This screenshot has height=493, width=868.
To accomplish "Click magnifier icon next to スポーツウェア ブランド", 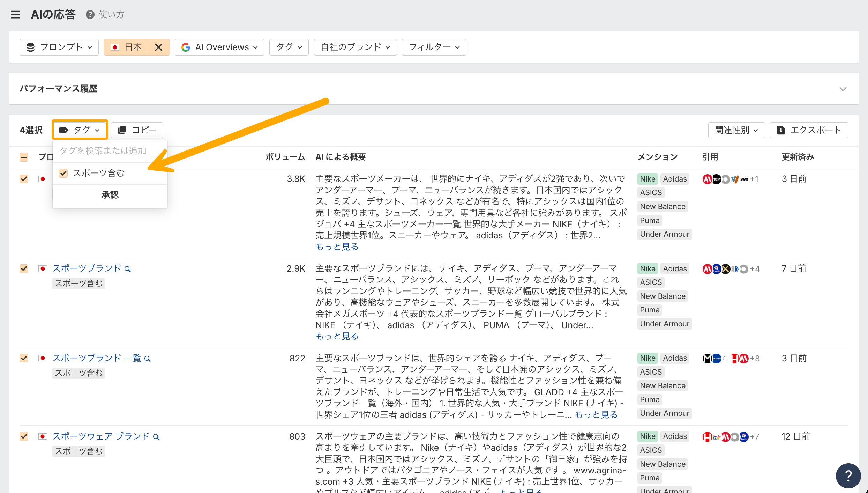I will tap(156, 437).
